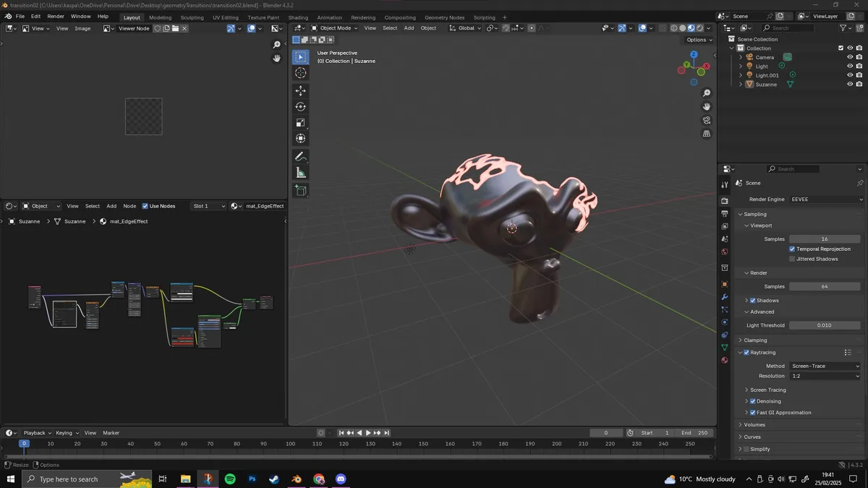Select the Move tool in viewport toolbar
868x488 pixels.
click(x=301, y=90)
